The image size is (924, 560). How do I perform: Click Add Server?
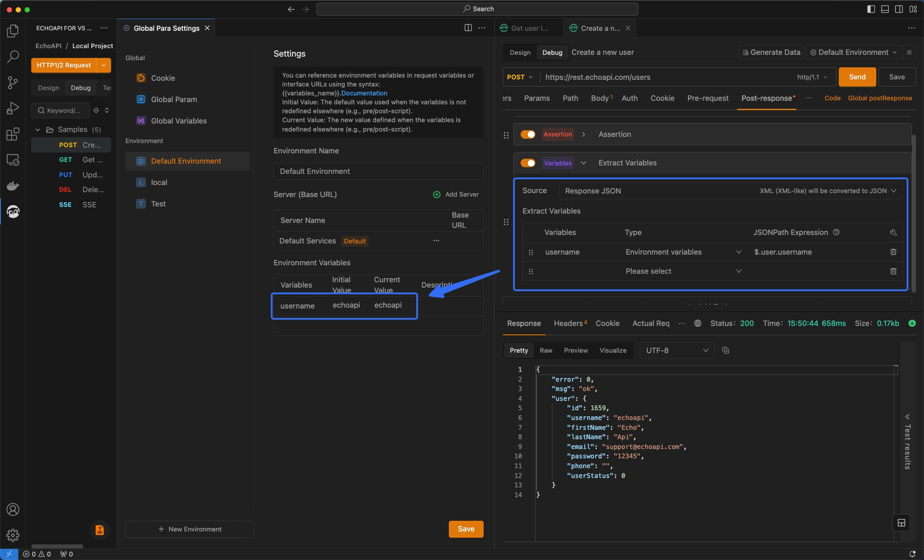[456, 194]
